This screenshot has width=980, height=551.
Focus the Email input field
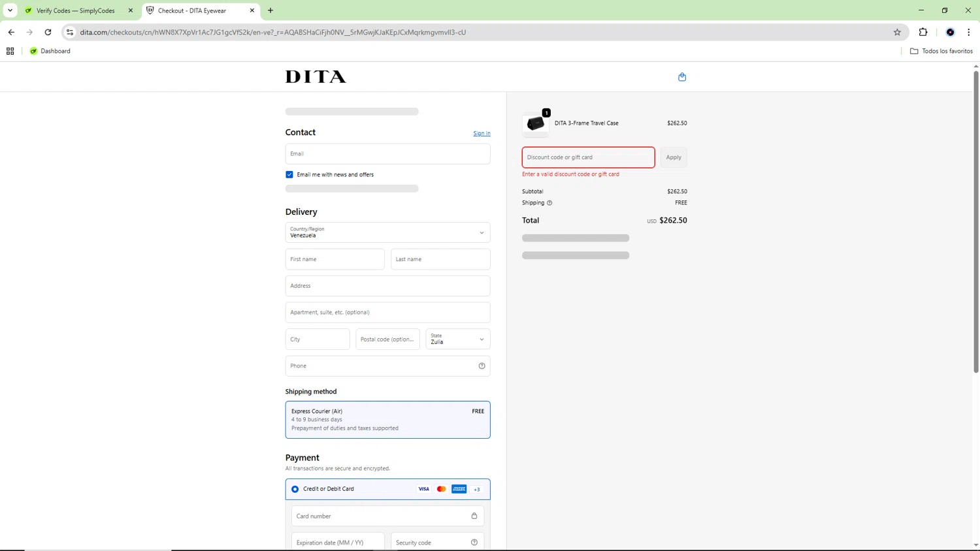coord(388,154)
